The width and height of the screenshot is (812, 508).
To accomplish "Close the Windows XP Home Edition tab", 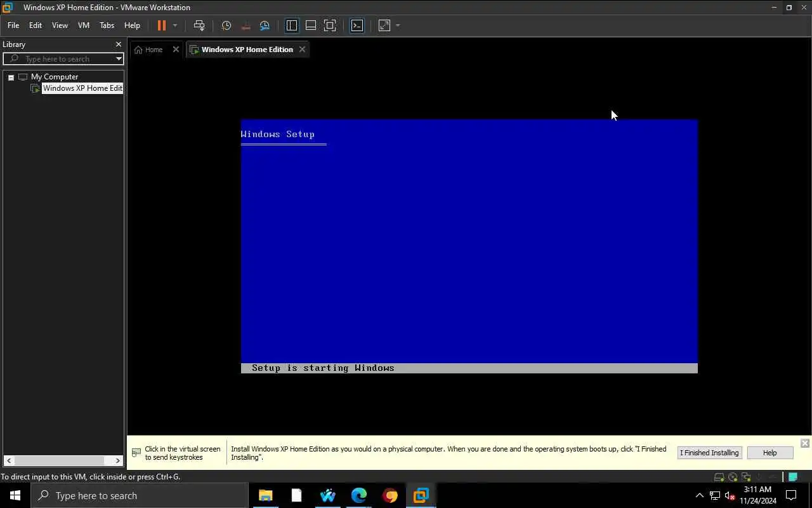I will (302, 50).
